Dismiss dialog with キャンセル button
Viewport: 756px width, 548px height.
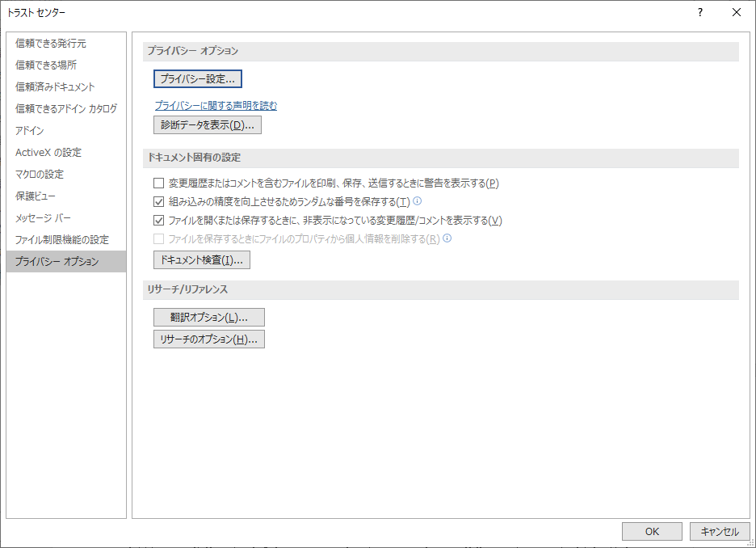(720, 531)
